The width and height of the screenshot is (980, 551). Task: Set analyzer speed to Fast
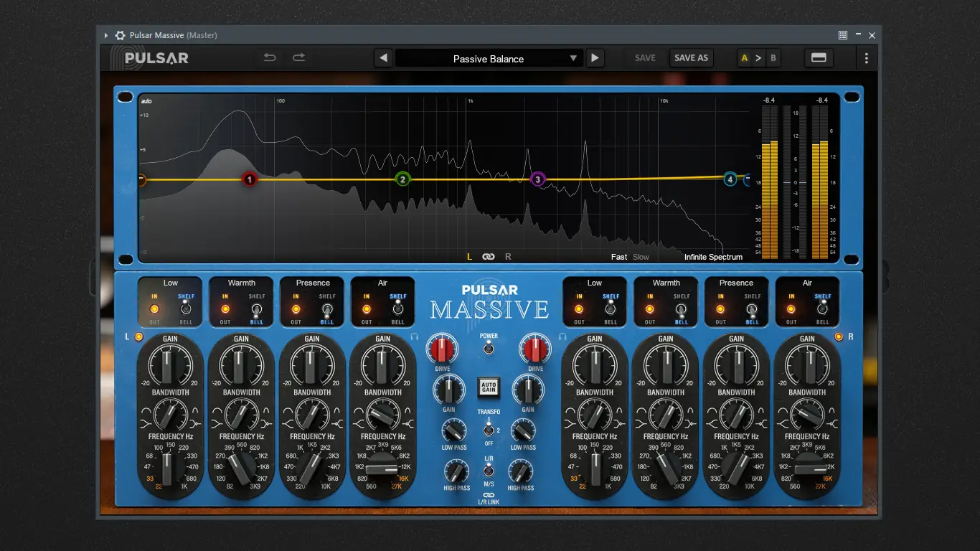(619, 257)
